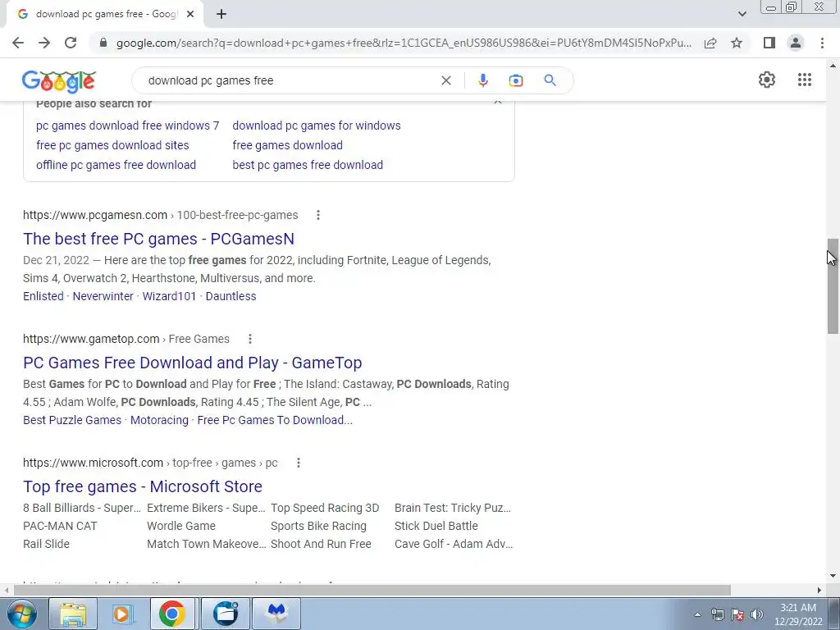840x630 pixels.
Task: Open 'Free Pc Games To Download...' sitelink
Action: tap(275, 420)
